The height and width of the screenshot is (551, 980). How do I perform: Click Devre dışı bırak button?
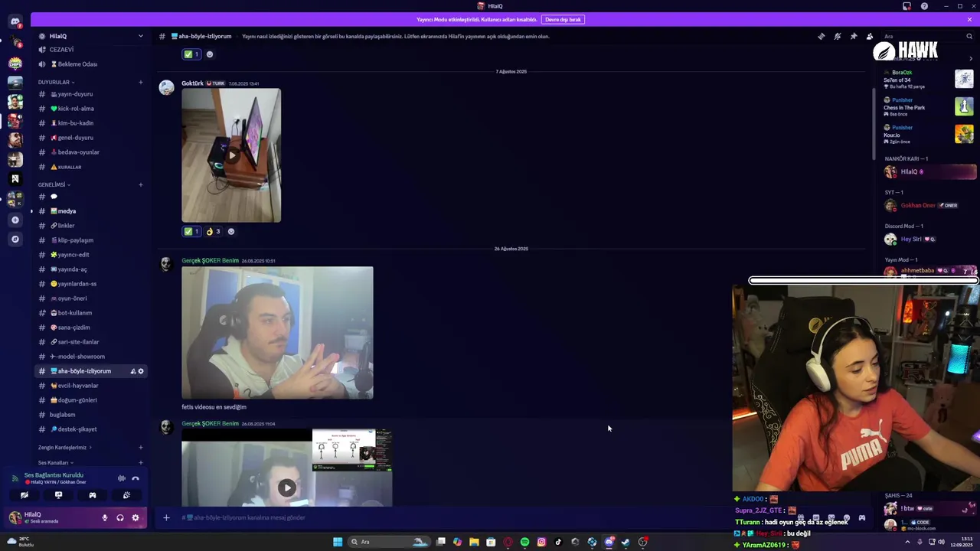point(563,19)
